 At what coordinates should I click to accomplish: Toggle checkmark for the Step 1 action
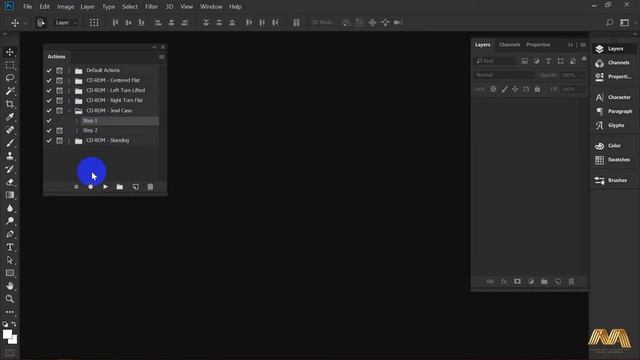(49, 121)
